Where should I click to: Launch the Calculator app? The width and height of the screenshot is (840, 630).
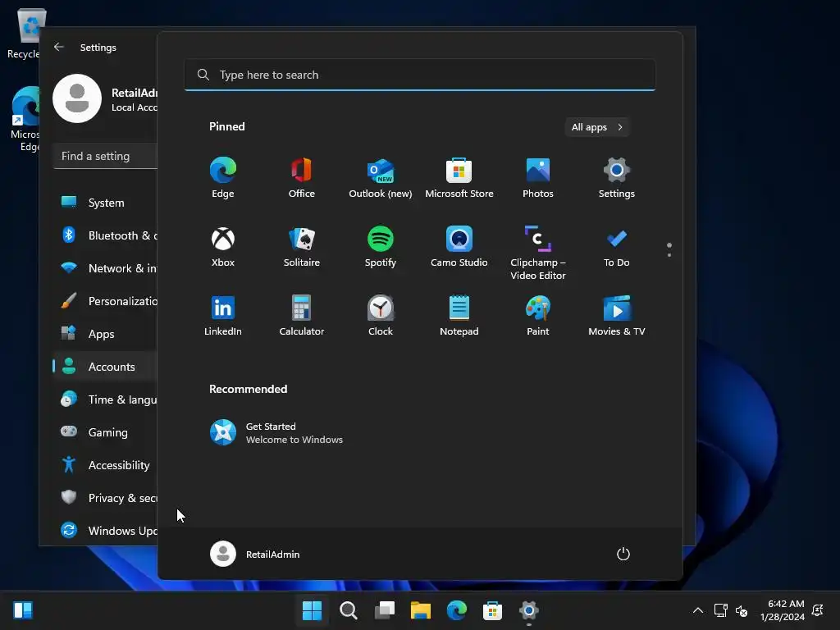click(x=302, y=316)
